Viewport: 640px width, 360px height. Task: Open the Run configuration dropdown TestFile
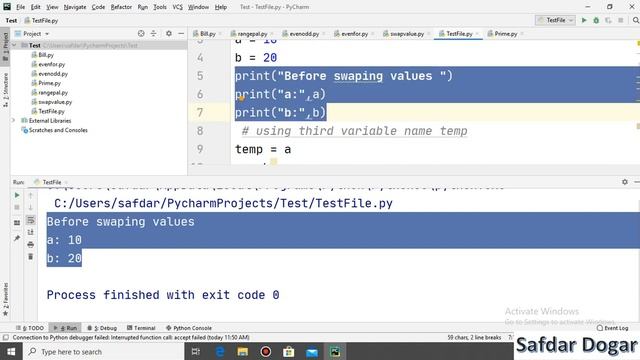point(556,20)
